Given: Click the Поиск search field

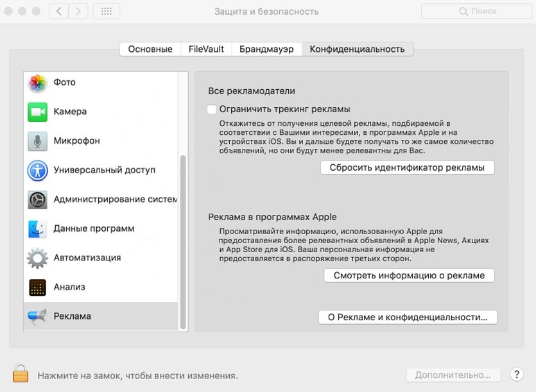Looking at the screenshot, I should (476, 12).
